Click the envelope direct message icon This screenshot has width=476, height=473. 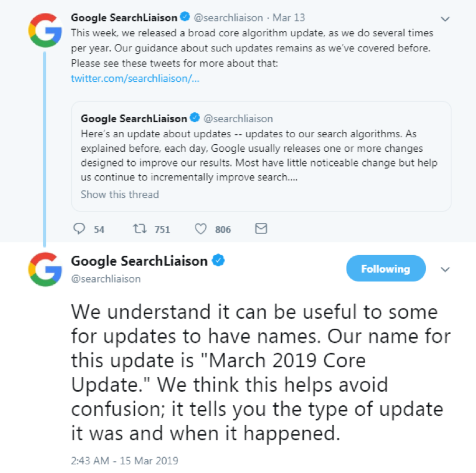[x=261, y=229]
